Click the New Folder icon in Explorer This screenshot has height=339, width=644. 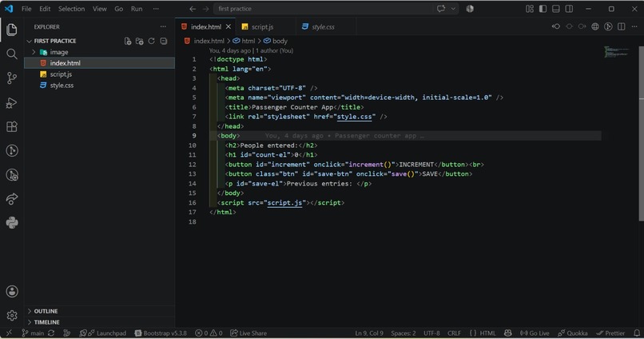coord(140,41)
